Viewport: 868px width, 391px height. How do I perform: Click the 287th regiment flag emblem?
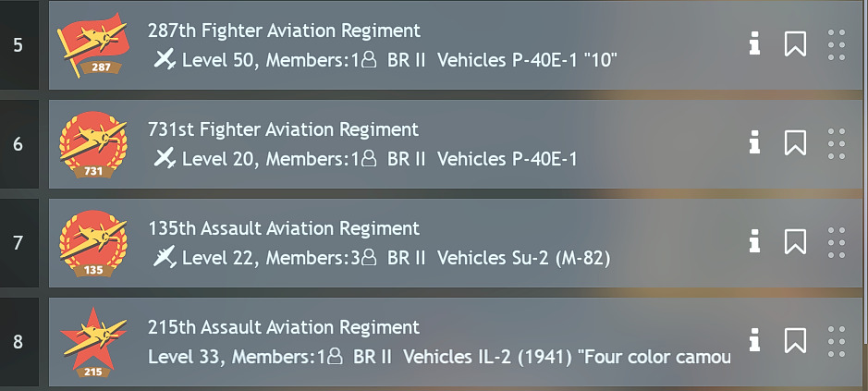(93, 45)
